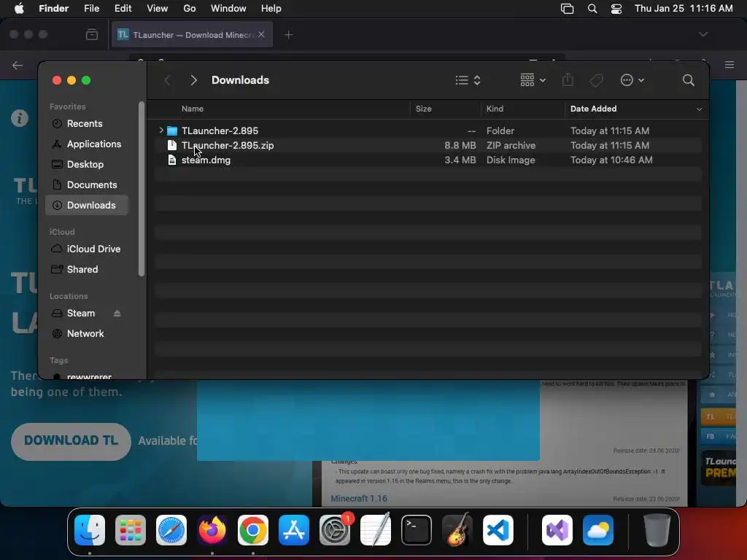Open the Trash from the Dock
747x560 pixels.
pyautogui.click(x=657, y=530)
